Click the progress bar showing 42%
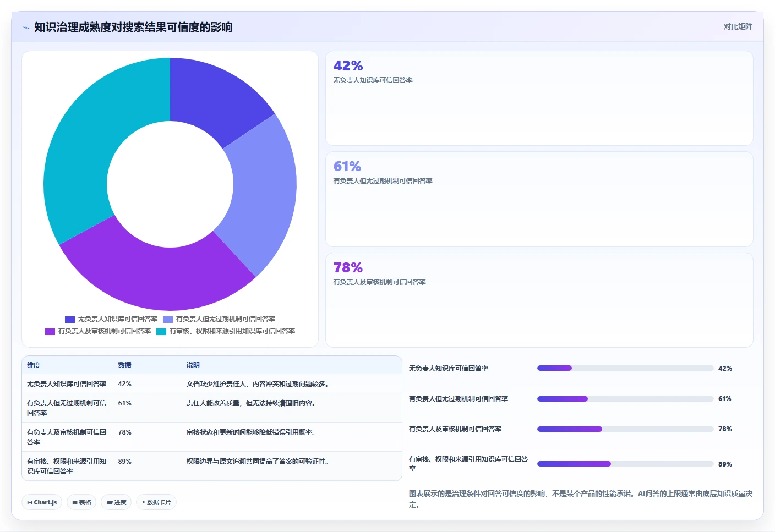Viewport: 775px width, 532px height. coord(625,368)
